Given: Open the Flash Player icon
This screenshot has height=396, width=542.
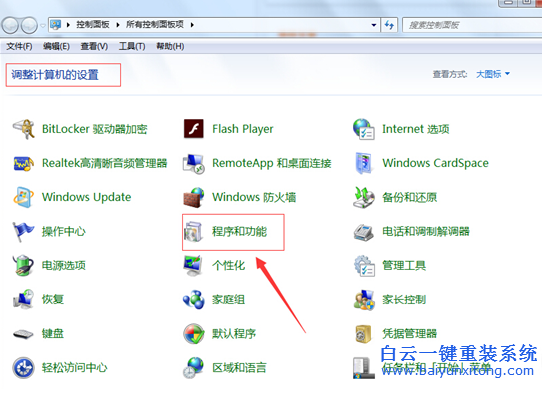Looking at the screenshot, I should click(x=194, y=129).
